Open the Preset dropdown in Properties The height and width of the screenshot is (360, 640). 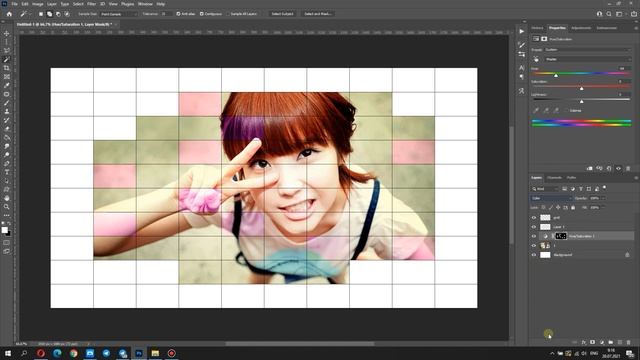[x=587, y=49]
